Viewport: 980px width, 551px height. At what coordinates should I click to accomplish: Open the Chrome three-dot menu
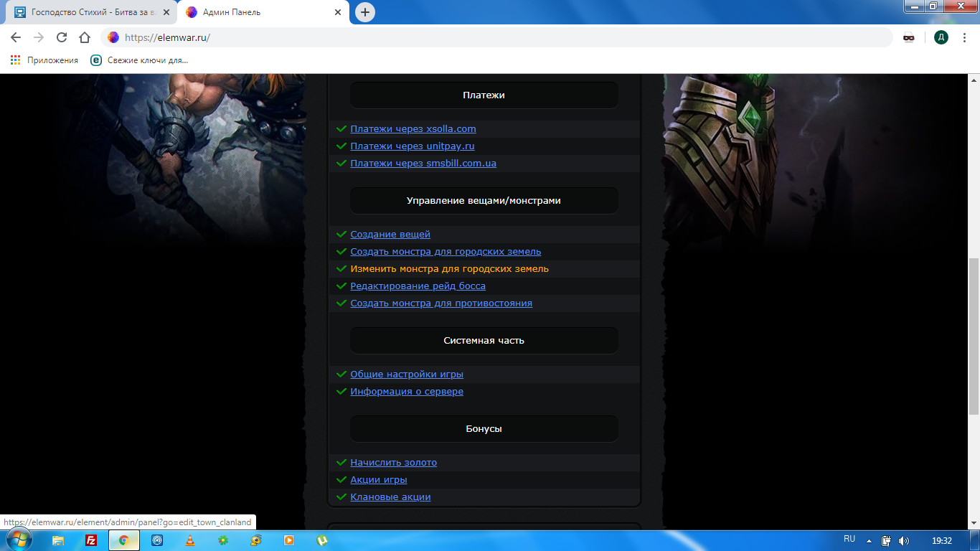click(x=965, y=37)
